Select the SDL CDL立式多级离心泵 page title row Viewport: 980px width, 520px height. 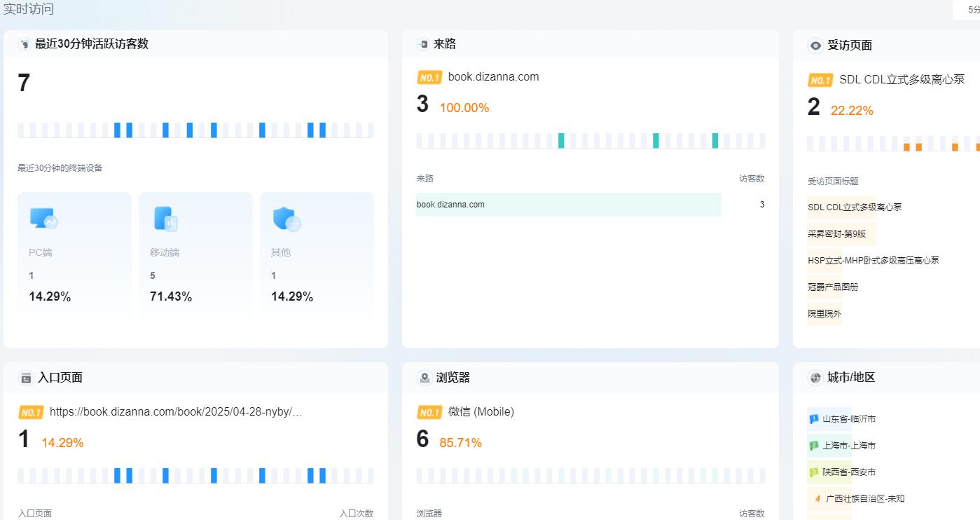(855, 207)
